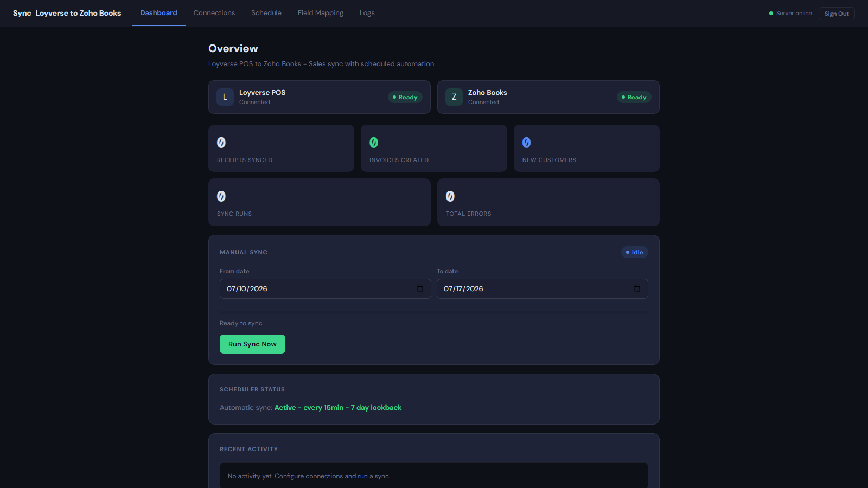Click the RECENT ACTIVITY section label
The height and width of the screenshot is (488, 868).
pyautogui.click(x=248, y=449)
